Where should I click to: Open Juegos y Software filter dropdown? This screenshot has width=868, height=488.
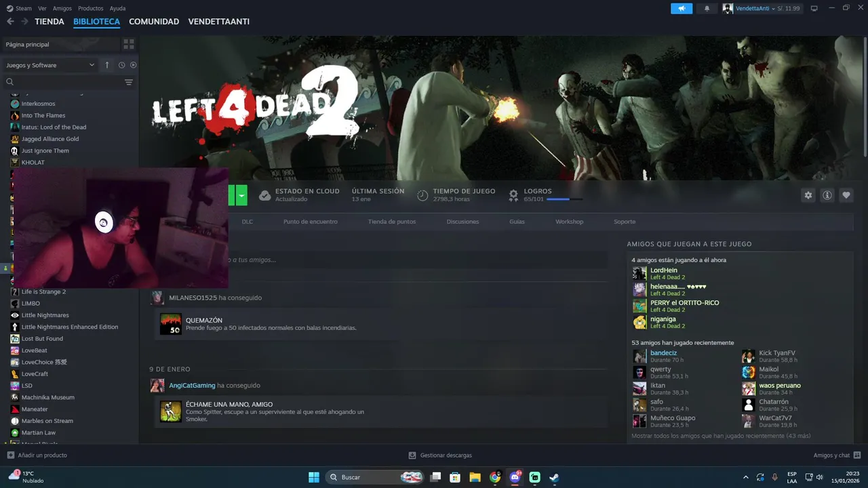(x=50, y=65)
